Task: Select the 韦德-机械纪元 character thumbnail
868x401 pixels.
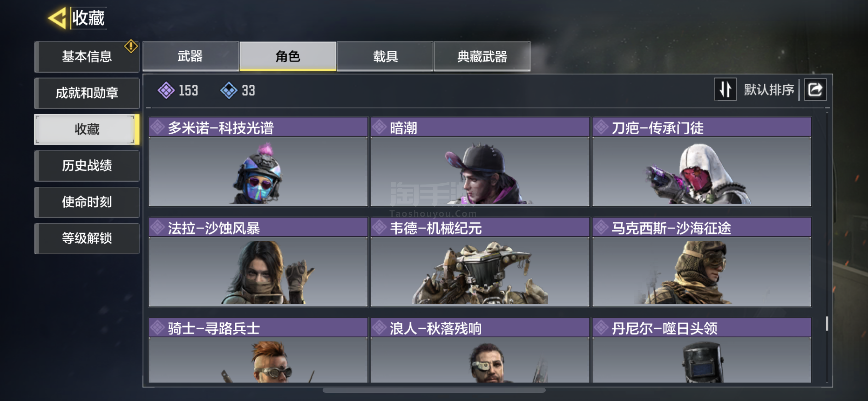Action: 480,272
